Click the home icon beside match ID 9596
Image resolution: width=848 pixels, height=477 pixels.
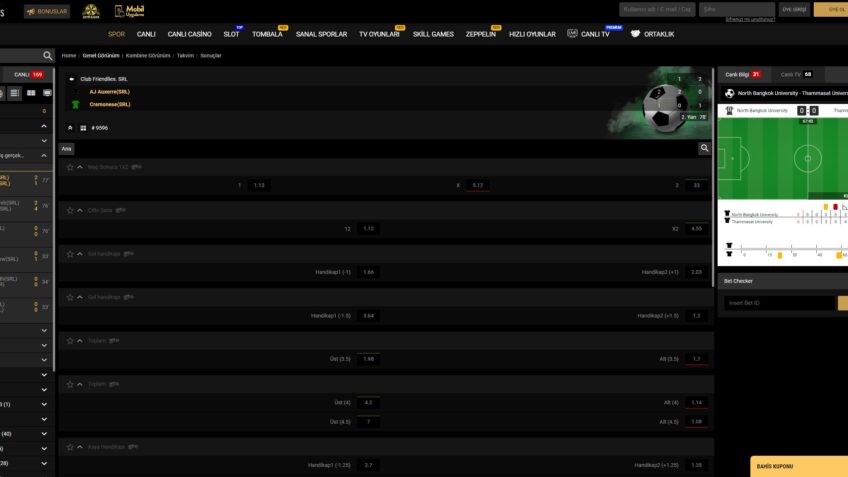70,128
